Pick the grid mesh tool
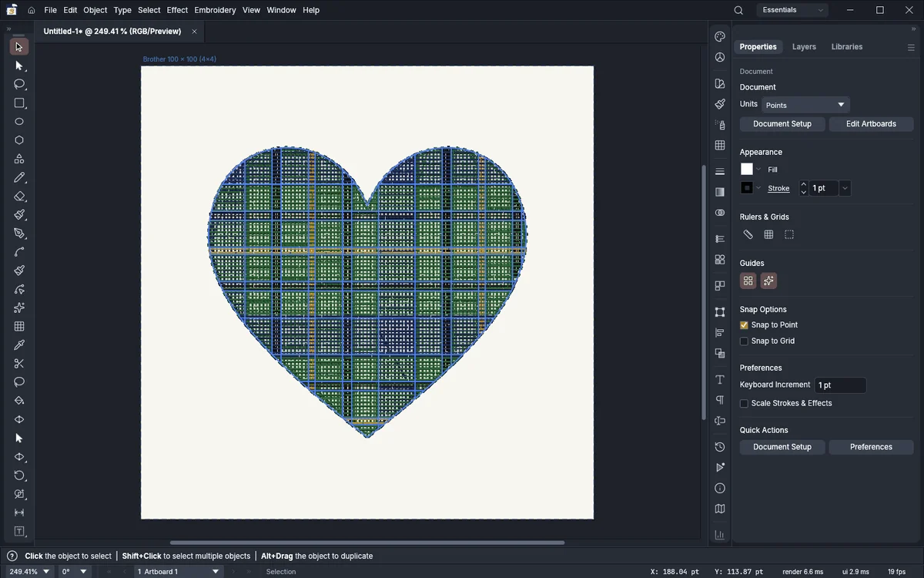The width and height of the screenshot is (924, 578). [19, 327]
